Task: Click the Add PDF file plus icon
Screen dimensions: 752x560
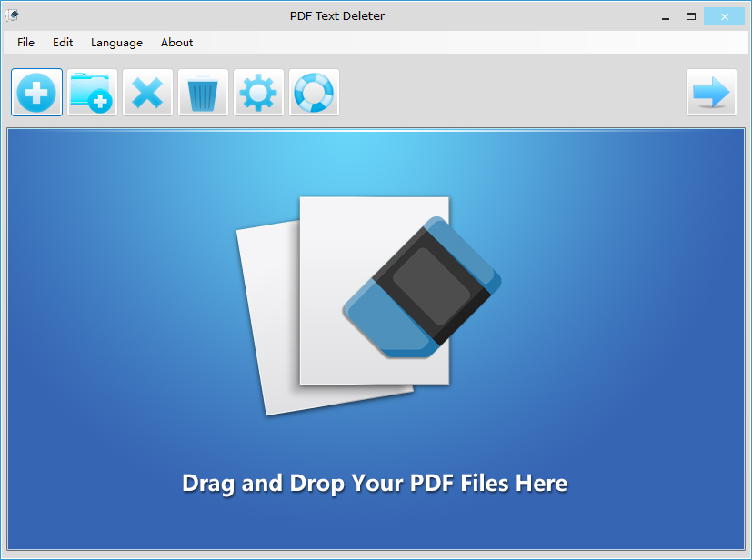Action: 37,92
